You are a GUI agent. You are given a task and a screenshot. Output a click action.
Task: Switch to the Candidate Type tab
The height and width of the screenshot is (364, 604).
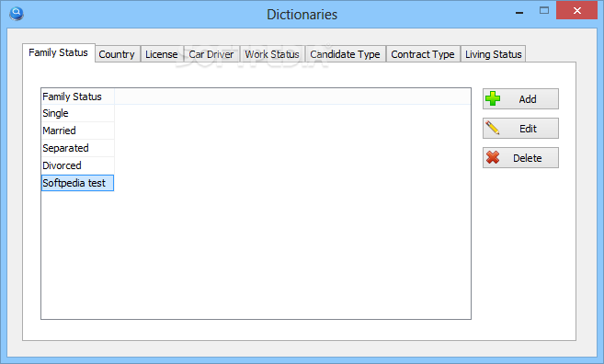pyautogui.click(x=346, y=54)
